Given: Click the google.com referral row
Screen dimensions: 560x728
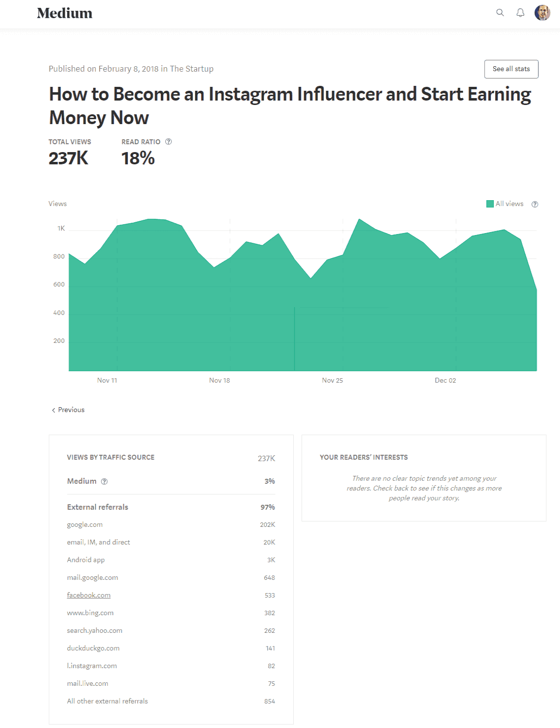Looking at the screenshot, I should (x=85, y=524).
